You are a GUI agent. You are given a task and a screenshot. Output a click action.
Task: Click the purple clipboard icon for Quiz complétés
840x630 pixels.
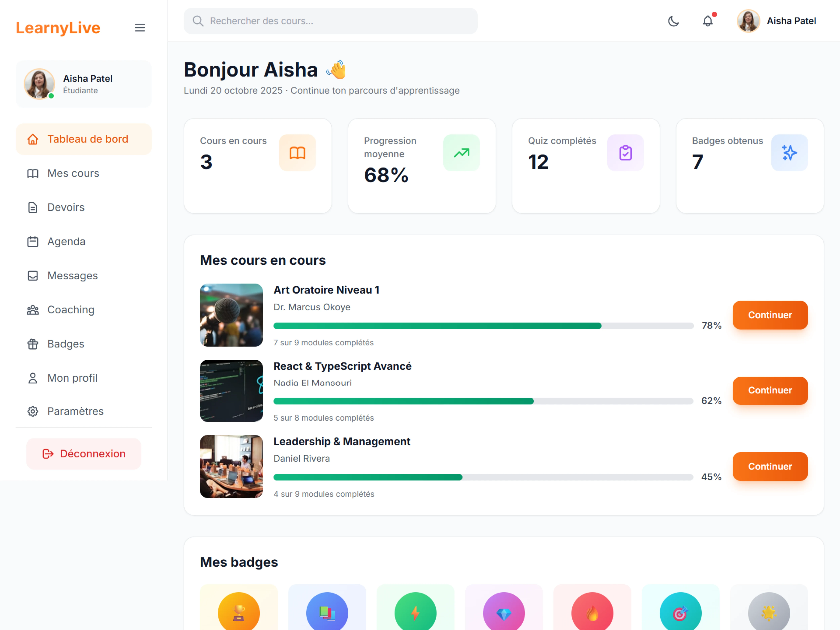[x=625, y=153]
